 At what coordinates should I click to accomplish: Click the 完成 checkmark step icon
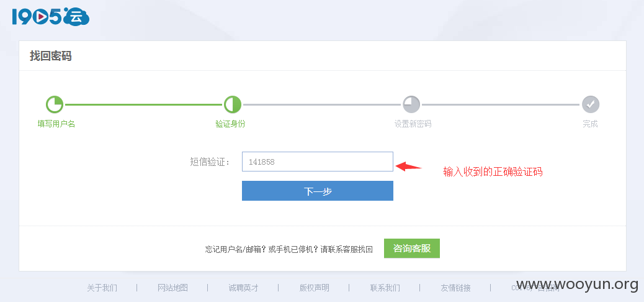(x=591, y=104)
